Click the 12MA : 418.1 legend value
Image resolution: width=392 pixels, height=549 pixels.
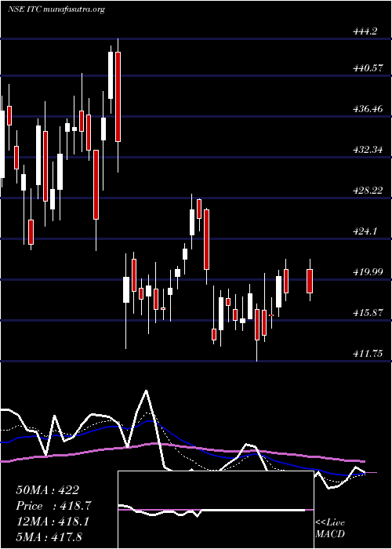tap(53, 522)
